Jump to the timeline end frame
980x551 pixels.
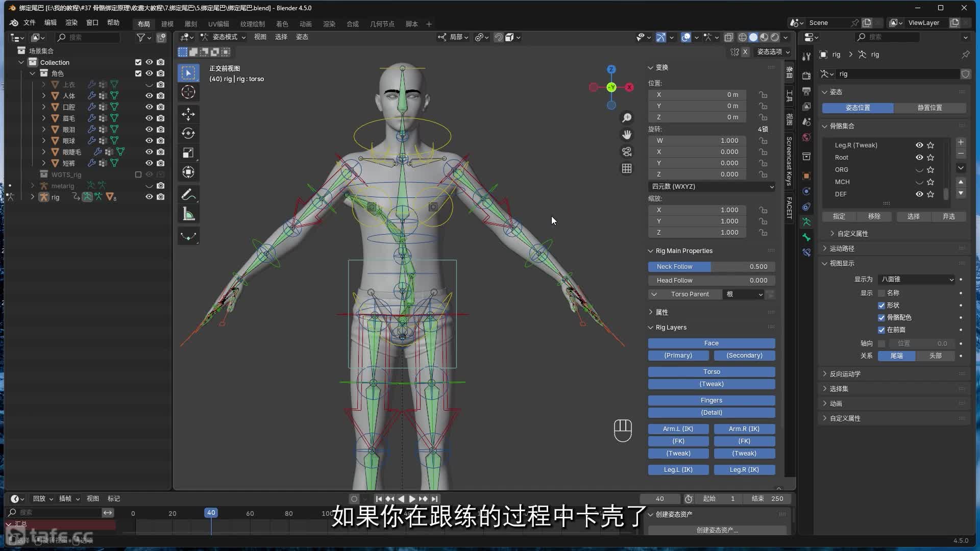pos(435,499)
